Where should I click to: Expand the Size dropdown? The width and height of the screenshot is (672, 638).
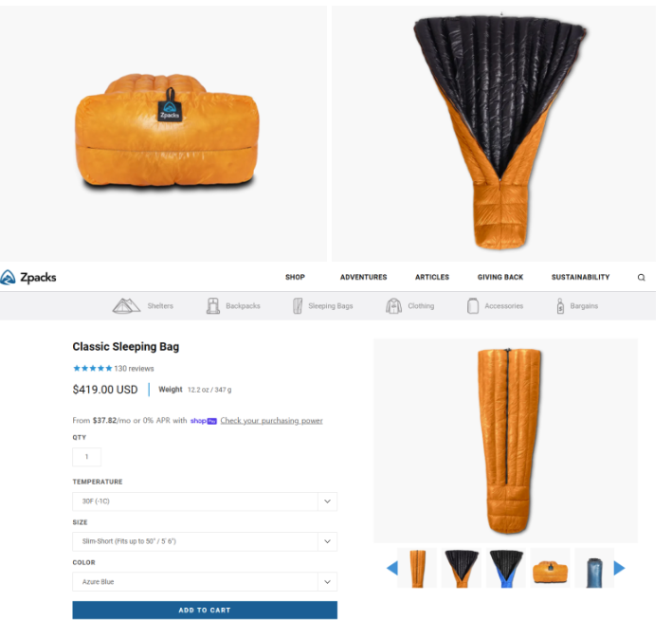205,541
